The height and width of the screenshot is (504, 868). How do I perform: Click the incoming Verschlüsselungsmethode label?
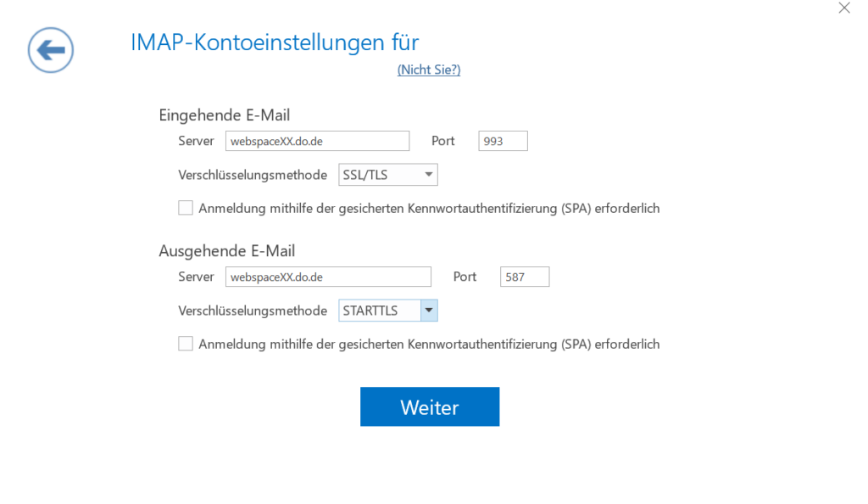point(253,176)
